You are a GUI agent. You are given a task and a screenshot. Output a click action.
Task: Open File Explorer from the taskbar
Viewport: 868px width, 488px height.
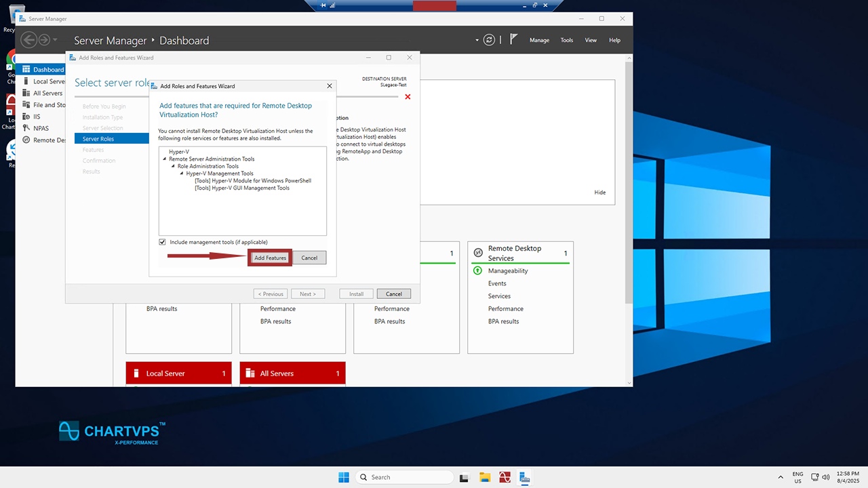point(485,477)
